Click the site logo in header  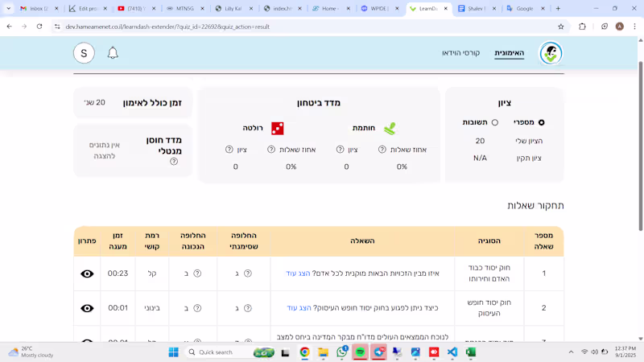click(x=551, y=53)
